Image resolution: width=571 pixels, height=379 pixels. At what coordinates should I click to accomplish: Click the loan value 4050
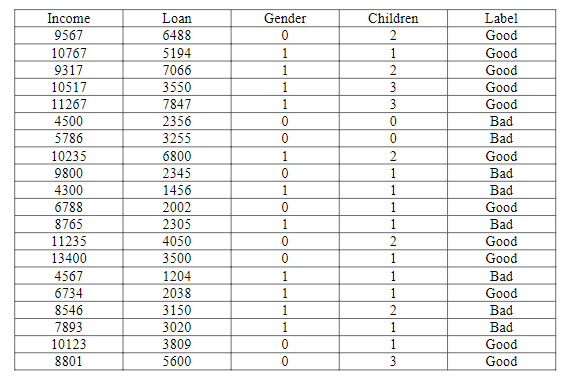(x=177, y=241)
